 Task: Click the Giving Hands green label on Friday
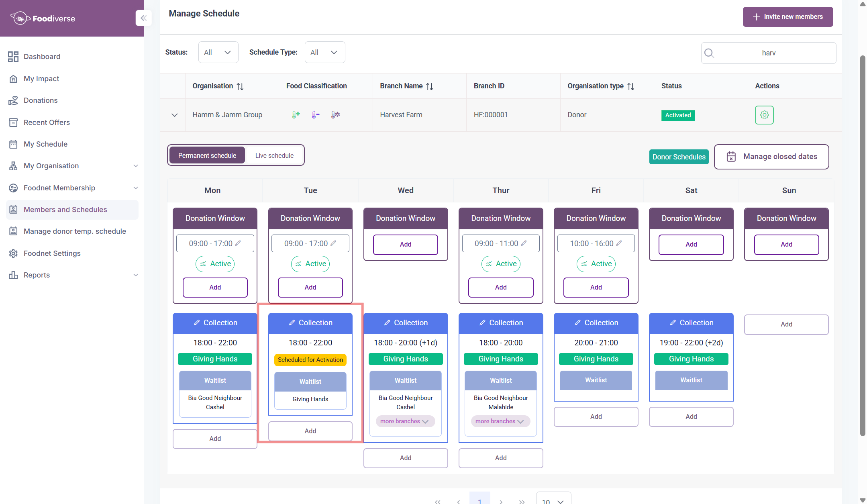pos(596,359)
